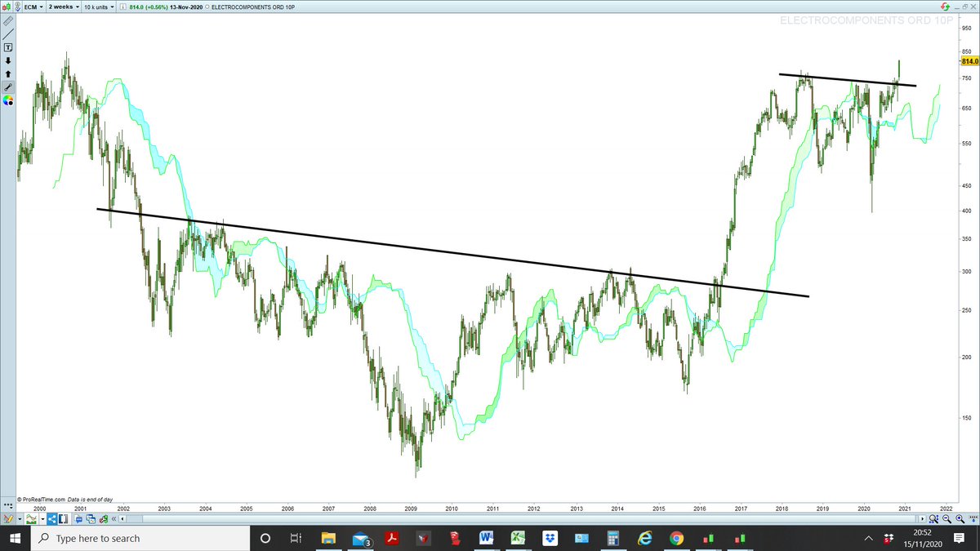The width and height of the screenshot is (980, 551).
Task: Click the 814.0 (+0.56%) price text
Action: [148, 7]
